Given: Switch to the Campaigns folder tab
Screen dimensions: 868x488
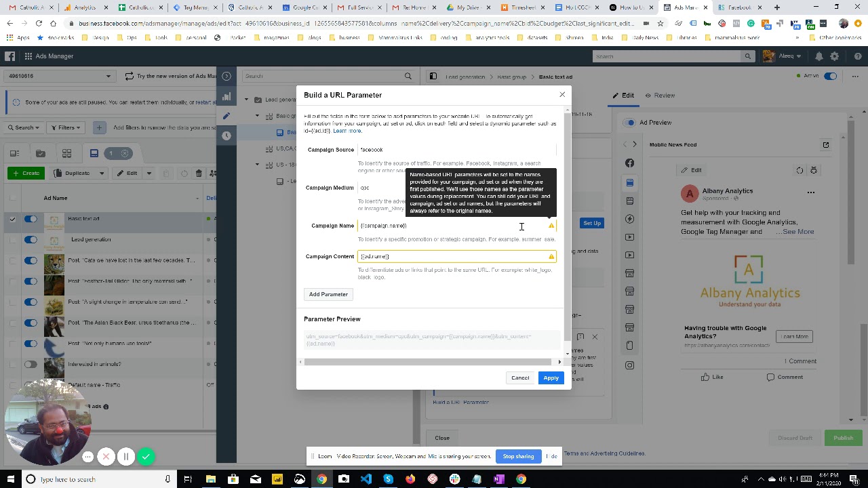Looking at the screenshot, I should click(x=40, y=153).
